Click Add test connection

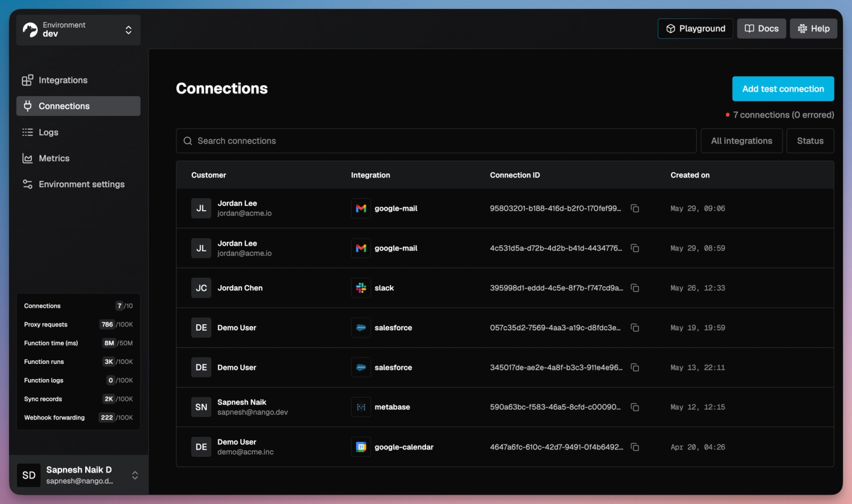(x=783, y=89)
